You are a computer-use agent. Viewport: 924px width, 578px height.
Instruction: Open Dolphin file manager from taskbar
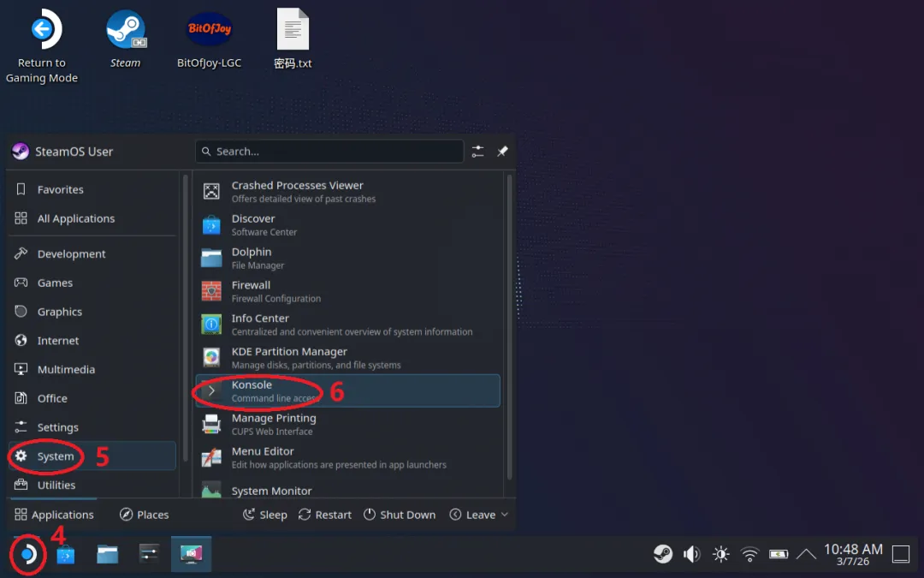tap(107, 554)
